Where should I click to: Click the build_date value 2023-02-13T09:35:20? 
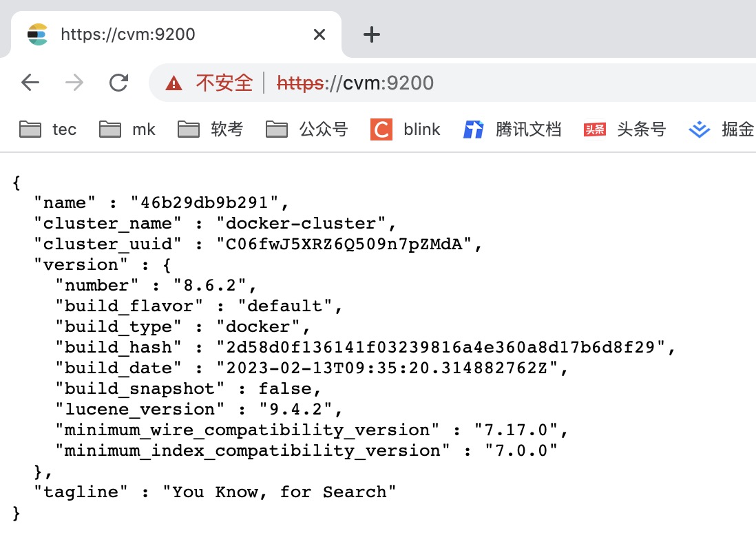pyautogui.click(x=387, y=368)
